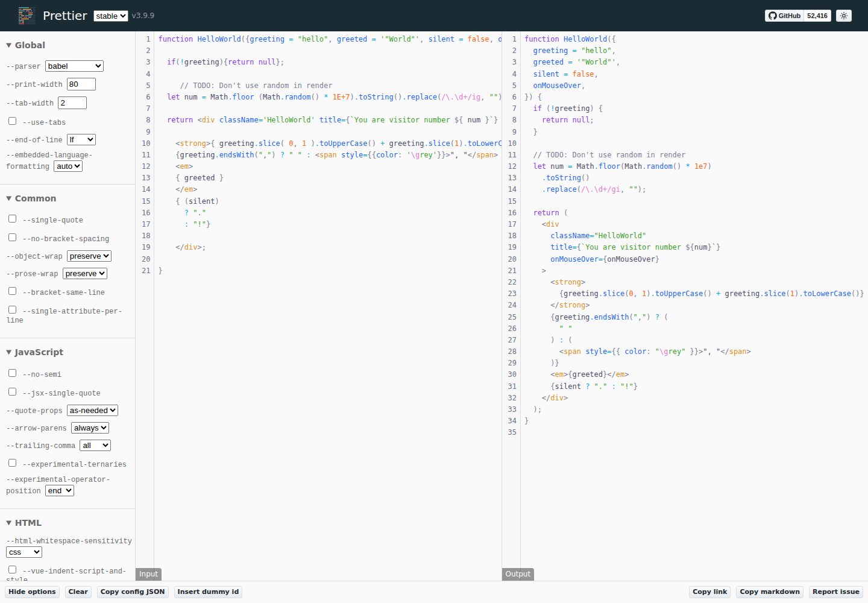
Task: Collapse the HTML options section
Action: pyautogui.click(x=24, y=523)
